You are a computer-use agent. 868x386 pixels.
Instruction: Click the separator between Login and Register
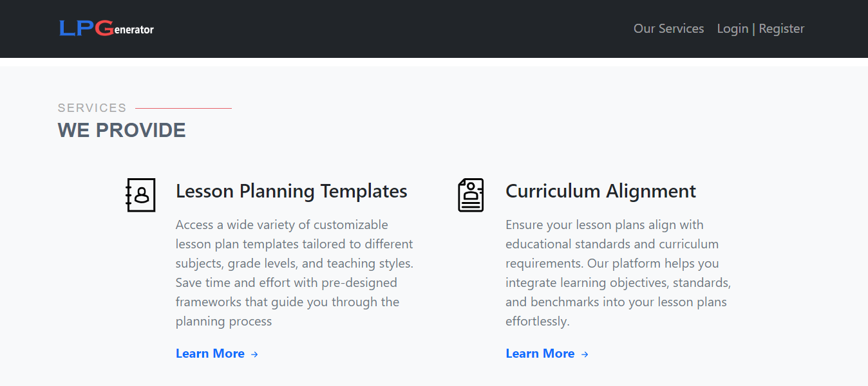coord(753,28)
